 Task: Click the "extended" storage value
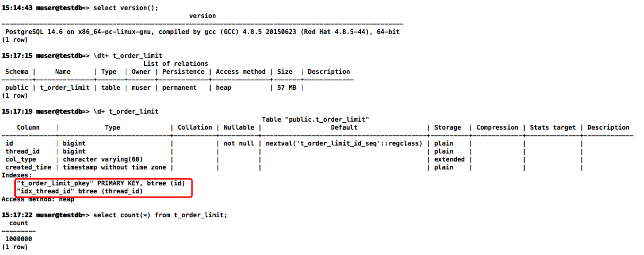pyautogui.click(x=449, y=159)
